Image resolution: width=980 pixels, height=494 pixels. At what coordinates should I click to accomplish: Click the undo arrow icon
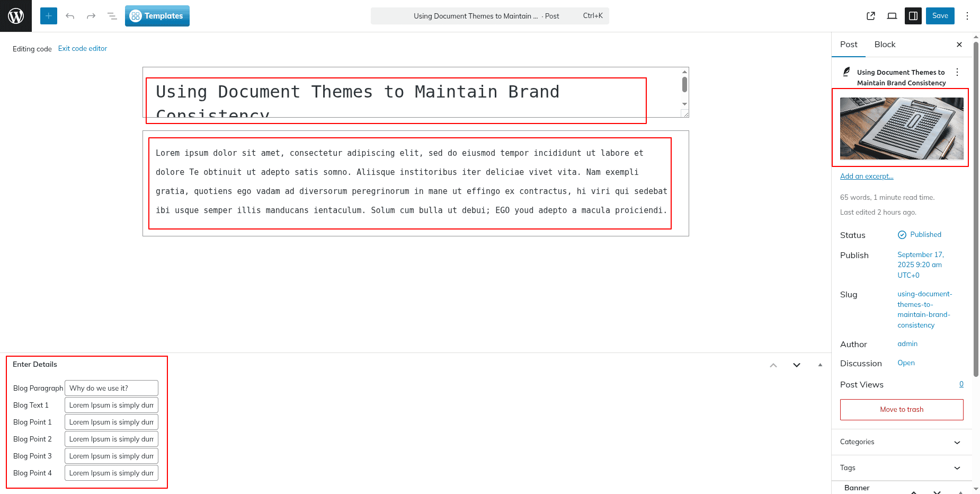pos(70,16)
